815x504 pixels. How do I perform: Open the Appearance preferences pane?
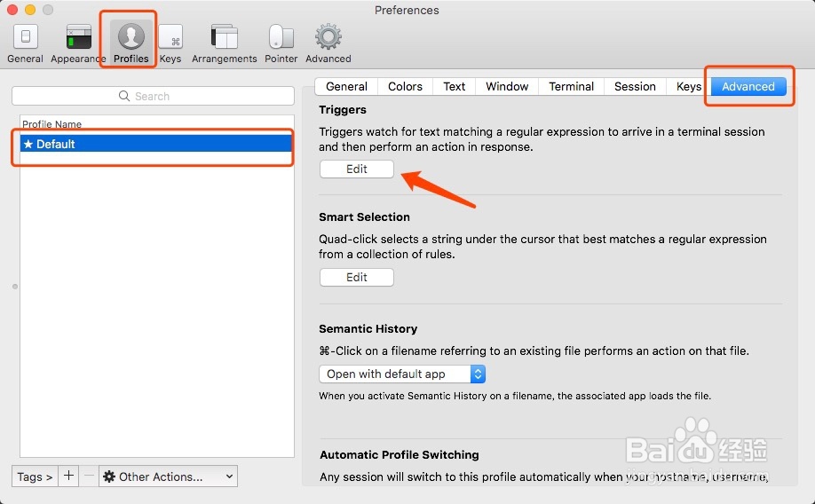click(78, 43)
